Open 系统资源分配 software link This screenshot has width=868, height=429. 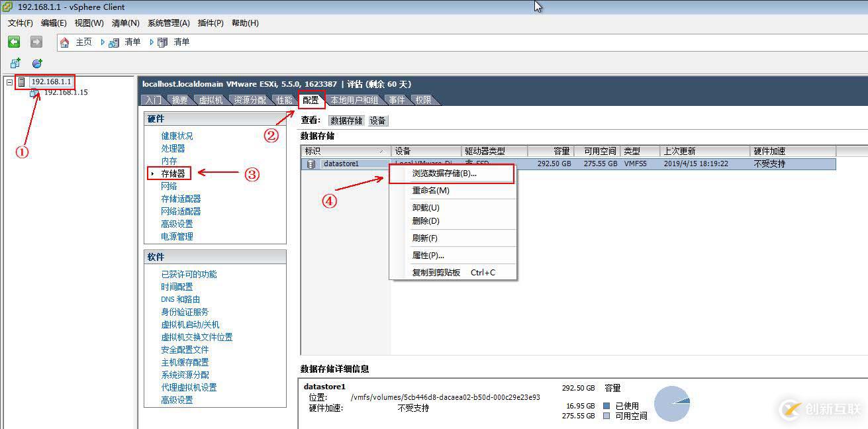click(185, 375)
